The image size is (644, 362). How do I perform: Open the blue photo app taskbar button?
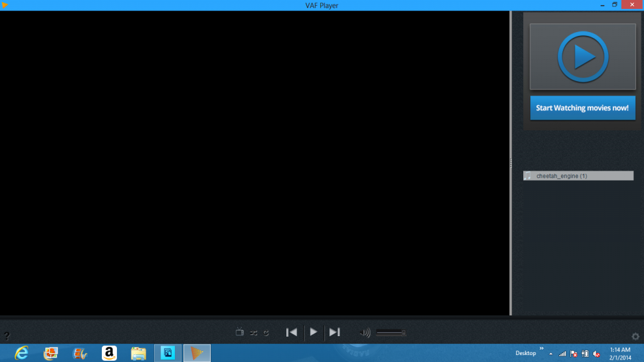tap(167, 353)
